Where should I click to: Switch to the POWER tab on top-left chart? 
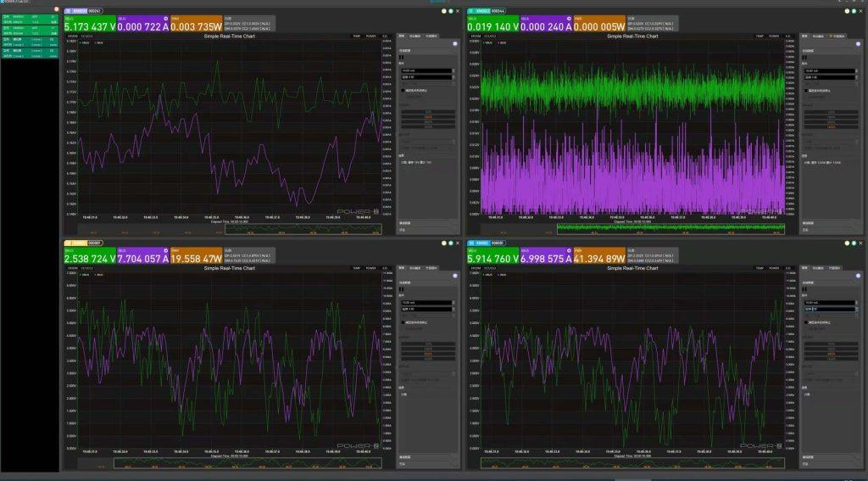(x=370, y=36)
